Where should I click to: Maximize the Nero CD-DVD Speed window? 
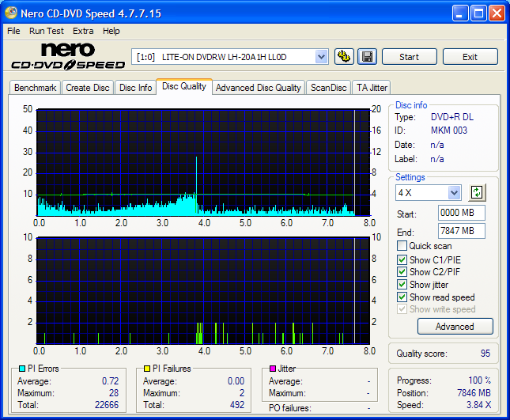478,13
